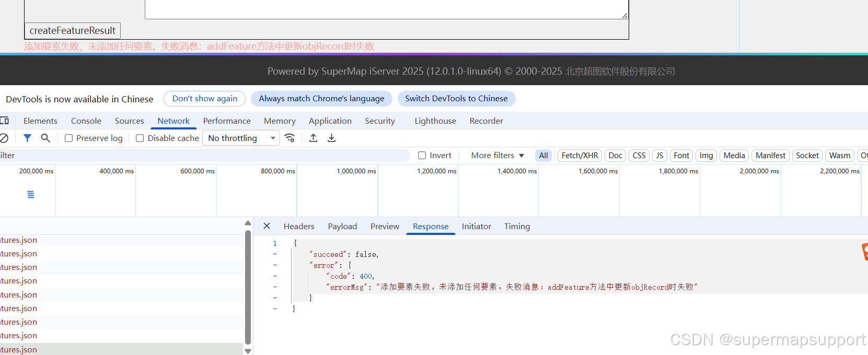Close the request details pane
The width and height of the screenshot is (868, 355).
click(x=267, y=226)
